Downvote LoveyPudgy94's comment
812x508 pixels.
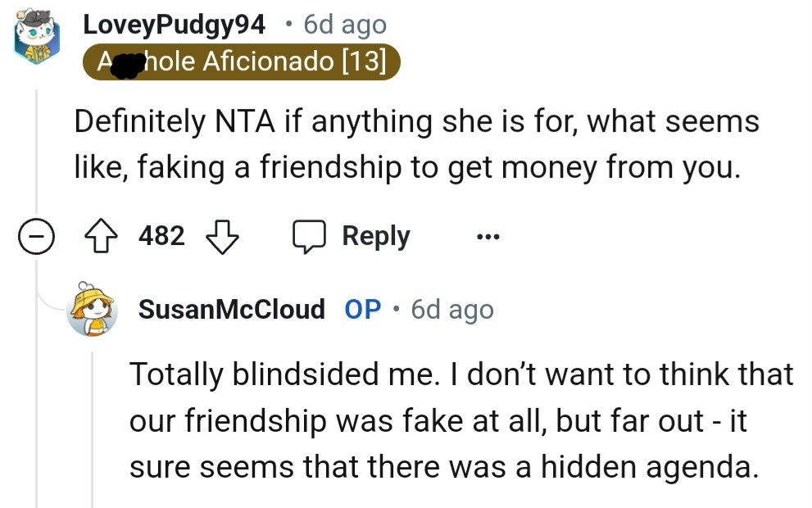coord(220,237)
